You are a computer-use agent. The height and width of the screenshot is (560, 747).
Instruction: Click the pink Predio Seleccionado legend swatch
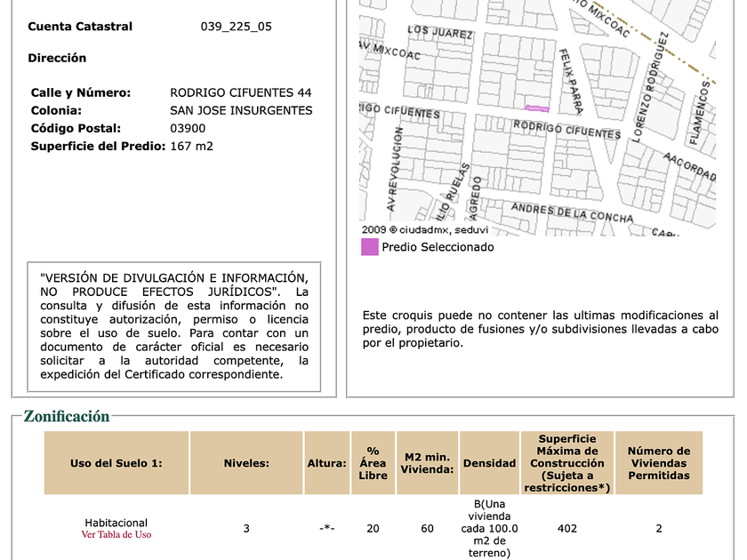pyautogui.click(x=370, y=247)
